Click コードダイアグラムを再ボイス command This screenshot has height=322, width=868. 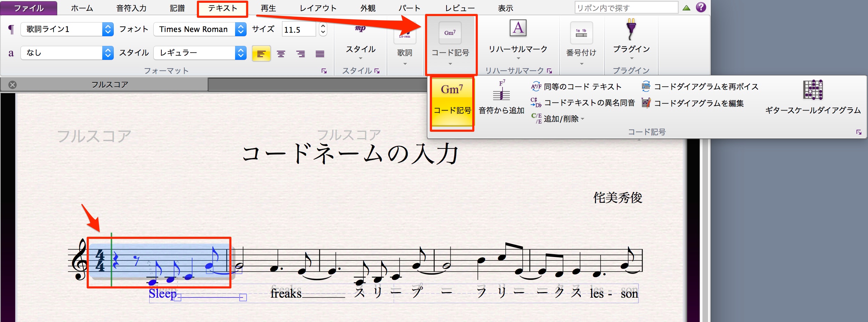(700, 87)
